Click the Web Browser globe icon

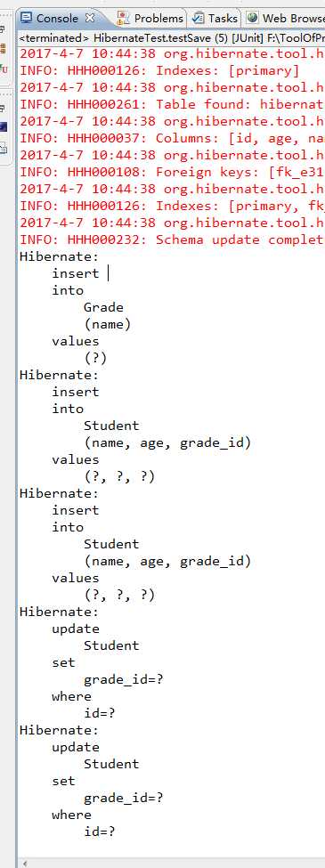(x=253, y=18)
